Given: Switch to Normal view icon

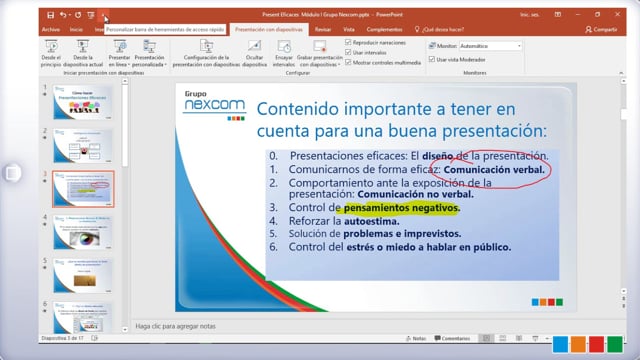Looking at the screenshot, I should [486, 338].
